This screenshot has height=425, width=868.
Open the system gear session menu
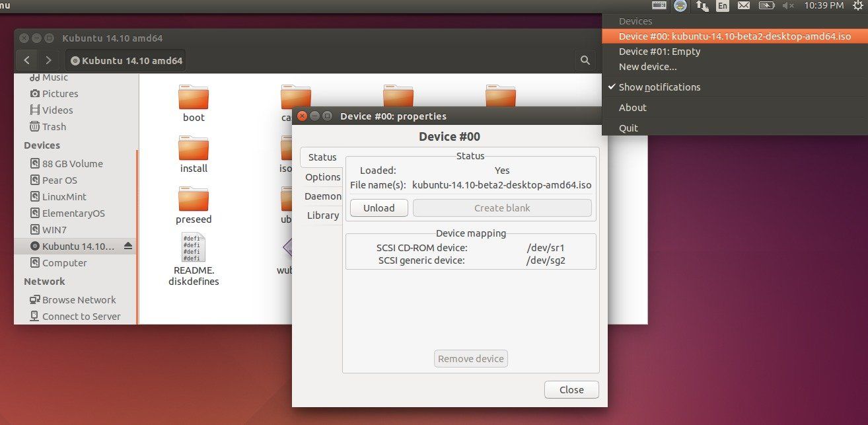coord(857,6)
